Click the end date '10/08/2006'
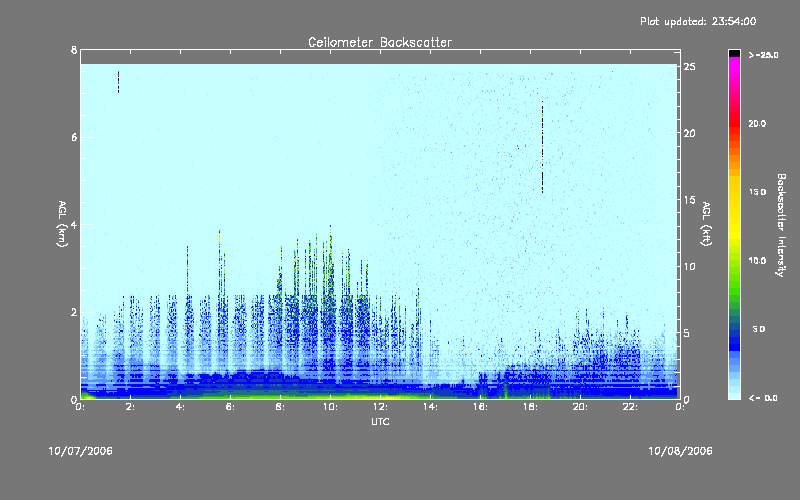This screenshot has width=800, height=500. pyautogui.click(x=680, y=451)
